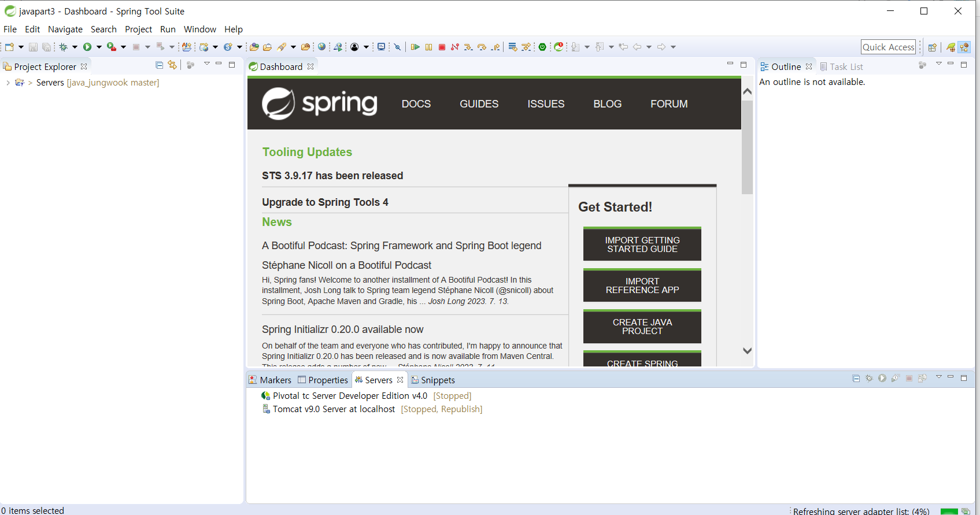
Task: Switch to the Snippets tab
Action: tap(433, 380)
